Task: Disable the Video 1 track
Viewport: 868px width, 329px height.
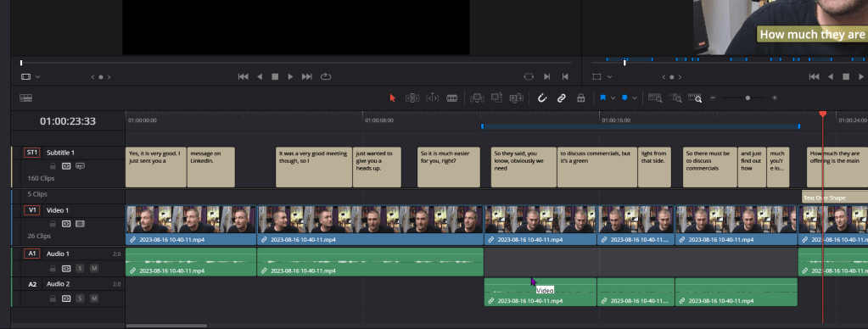Action: tap(81, 224)
